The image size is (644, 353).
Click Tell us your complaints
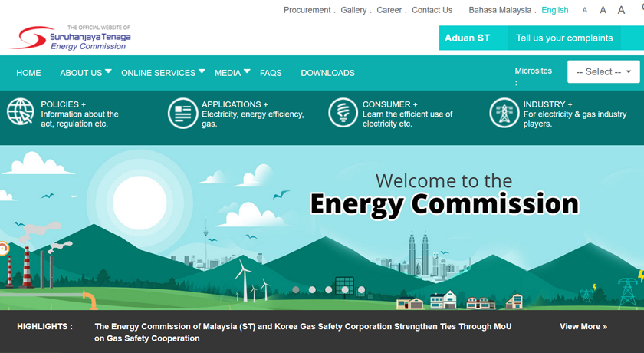(564, 38)
